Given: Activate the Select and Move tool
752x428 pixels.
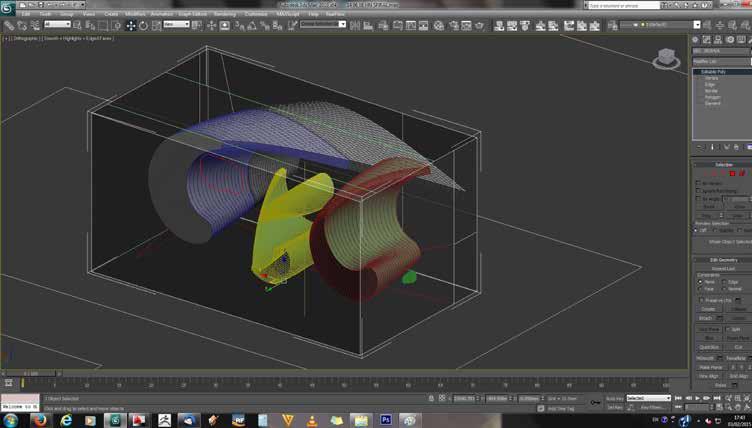Looking at the screenshot, I should click(131, 25).
